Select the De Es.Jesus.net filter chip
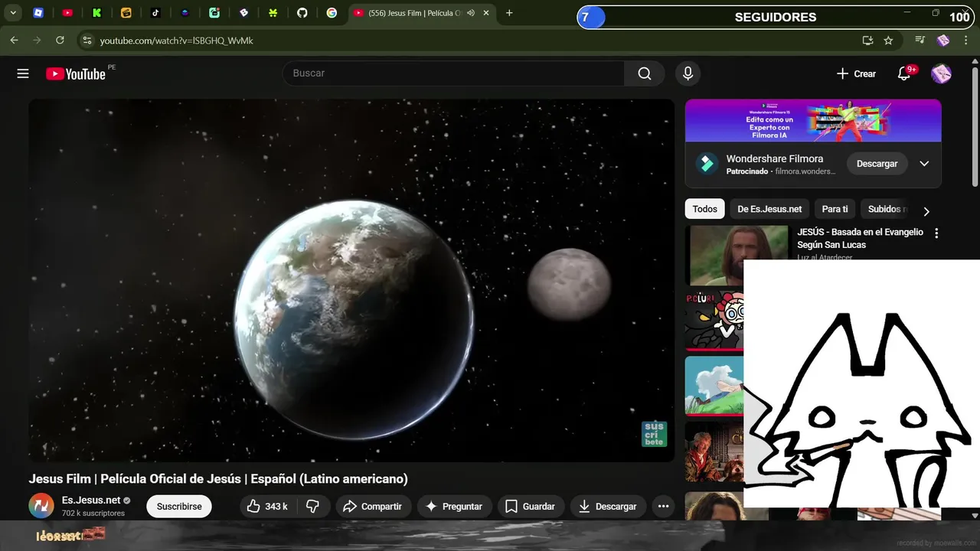The image size is (980, 551). coord(769,209)
